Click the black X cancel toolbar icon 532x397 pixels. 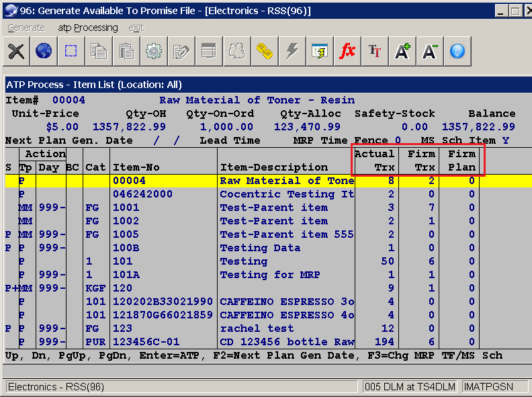16,52
